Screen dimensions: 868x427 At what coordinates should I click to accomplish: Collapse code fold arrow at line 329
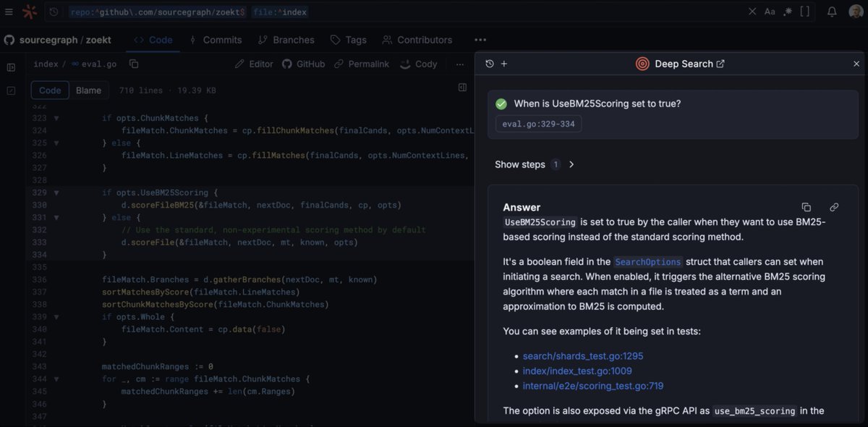point(56,193)
